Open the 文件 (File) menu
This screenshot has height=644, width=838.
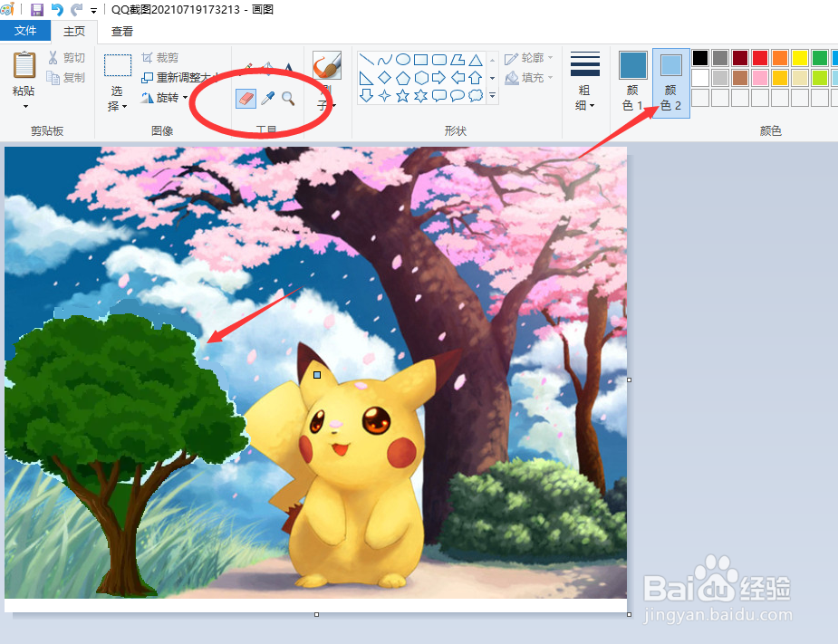tap(25, 30)
